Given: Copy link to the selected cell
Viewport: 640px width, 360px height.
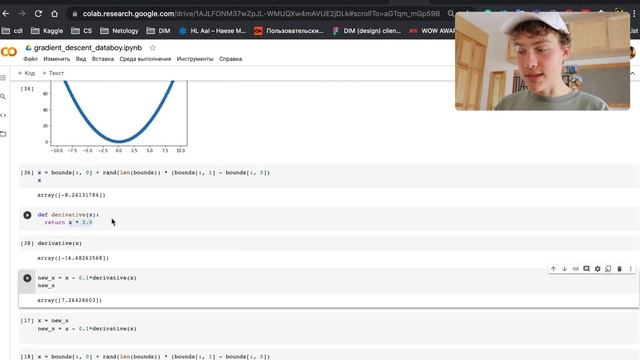Looking at the screenshot, I should point(576,269).
